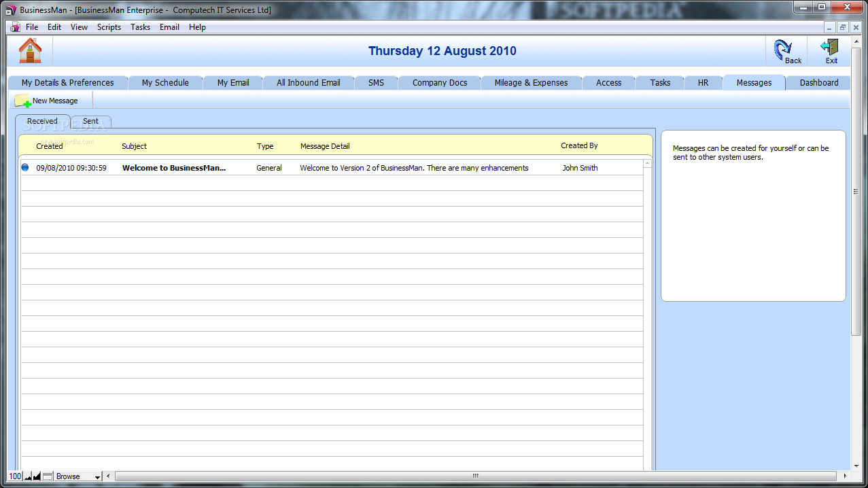Viewport: 868px width, 488px height.
Task: Open the Edit menu
Action: [54, 27]
